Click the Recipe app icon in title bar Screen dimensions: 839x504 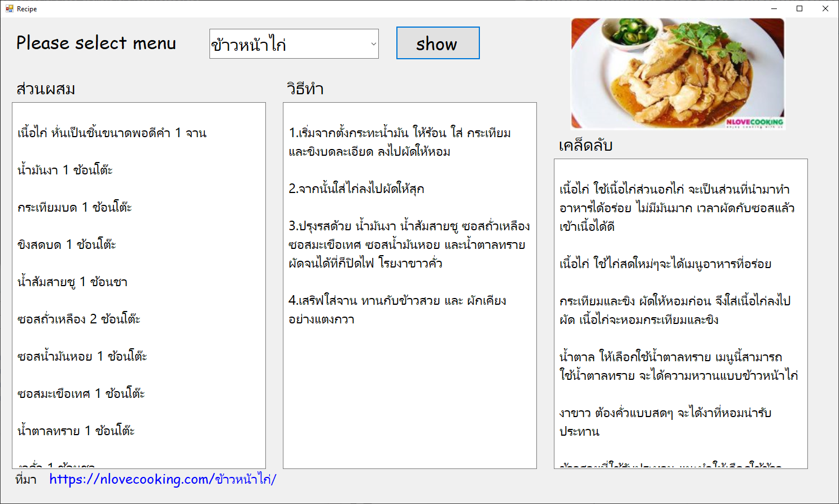click(x=9, y=8)
